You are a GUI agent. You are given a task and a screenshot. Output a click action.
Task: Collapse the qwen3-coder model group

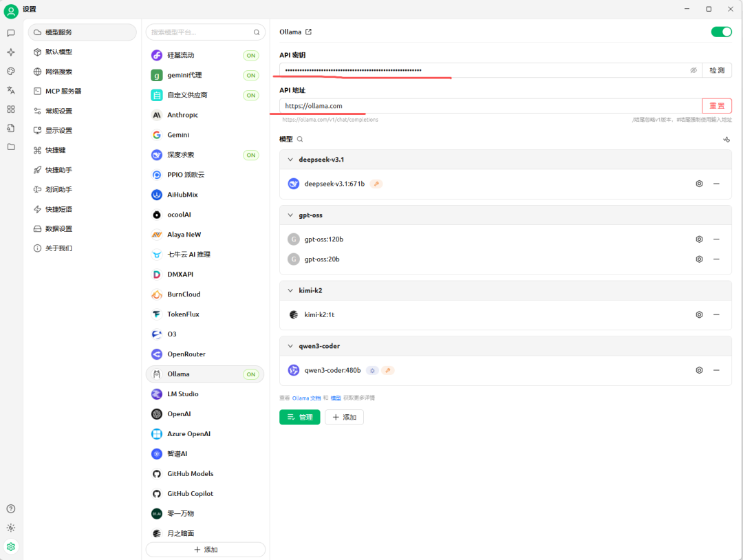[290, 346]
